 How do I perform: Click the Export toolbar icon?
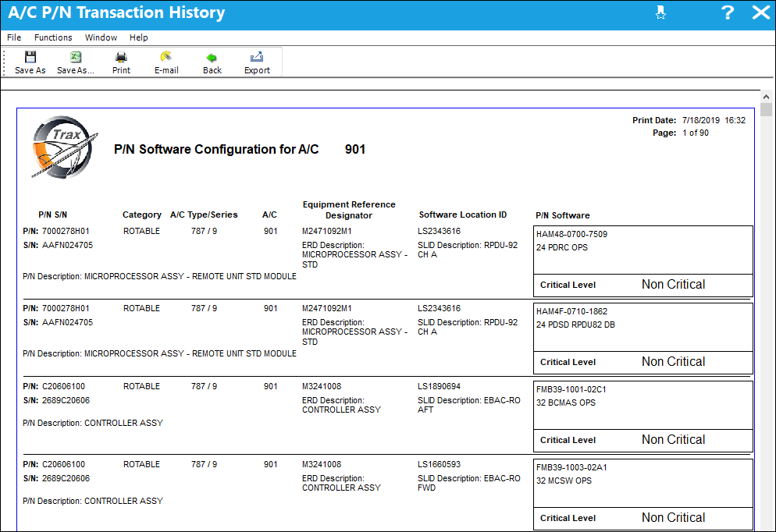257,57
